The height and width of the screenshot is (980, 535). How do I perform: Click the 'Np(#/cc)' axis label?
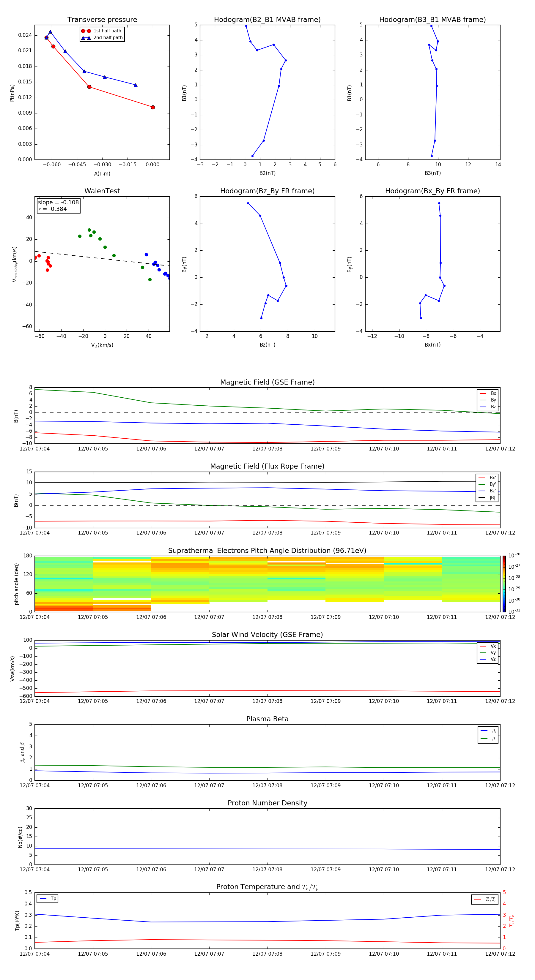(x=20, y=837)
